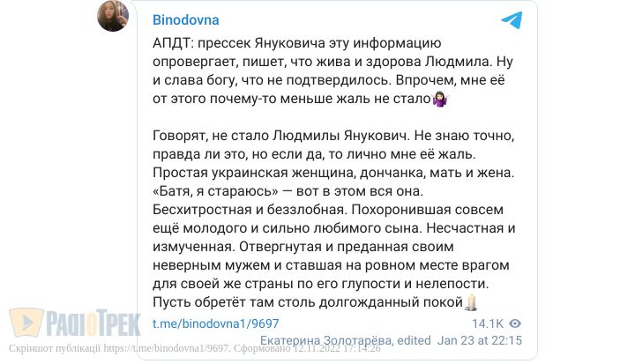Screen dimensions: 635x364
Task: Click the eye views icon
Action: click(515, 323)
